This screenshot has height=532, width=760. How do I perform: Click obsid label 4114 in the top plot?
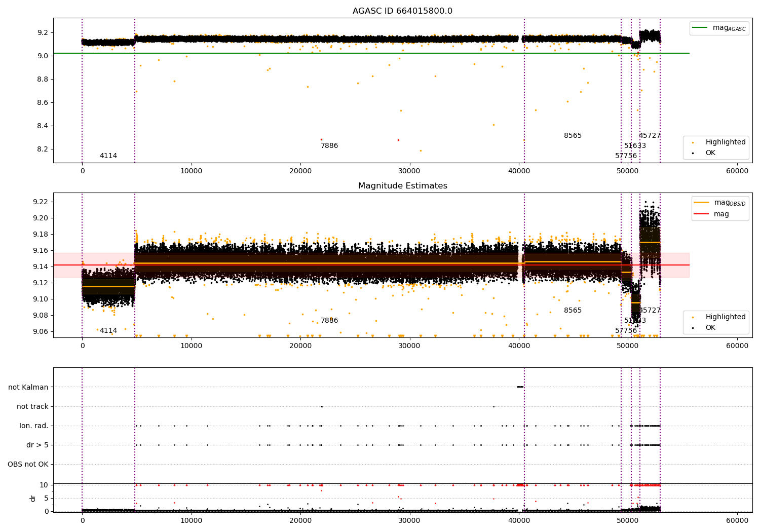108,156
